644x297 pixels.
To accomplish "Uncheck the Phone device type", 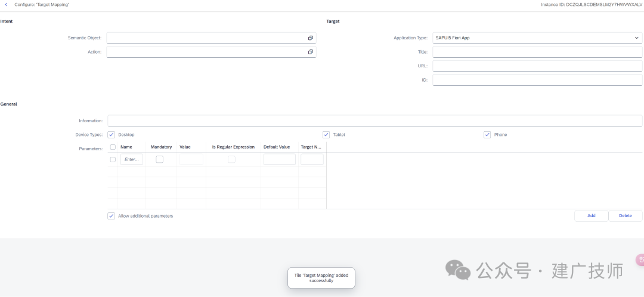I will click(487, 135).
